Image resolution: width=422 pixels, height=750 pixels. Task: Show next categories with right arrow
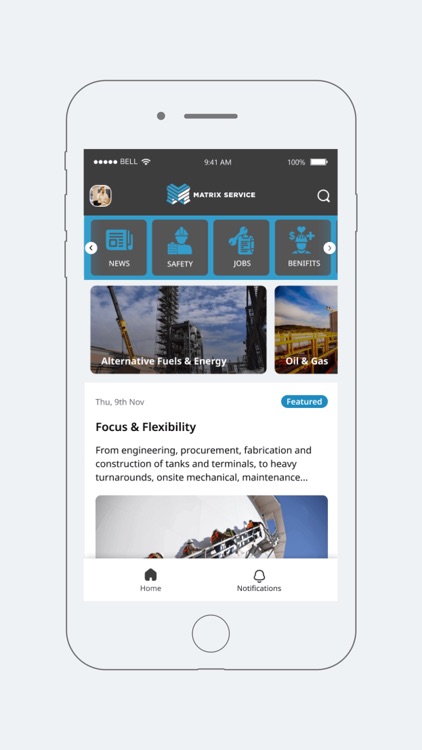pyautogui.click(x=329, y=248)
